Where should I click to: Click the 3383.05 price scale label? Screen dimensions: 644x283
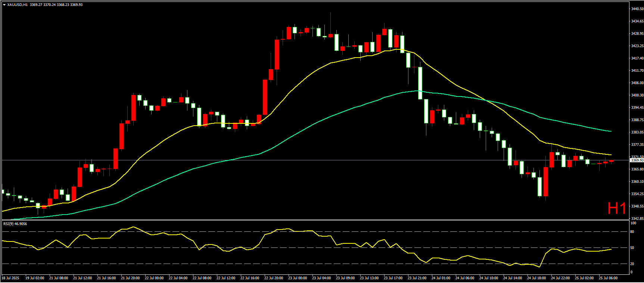pos(637,132)
